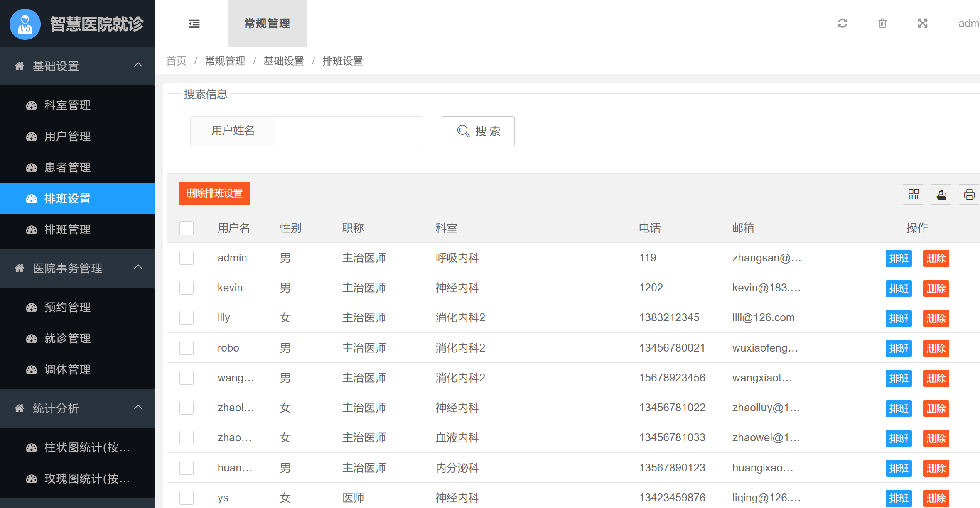Click dashboard icon beside 调休管理
Image resolution: width=980 pixels, height=508 pixels.
pyautogui.click(x=32, y=370)
